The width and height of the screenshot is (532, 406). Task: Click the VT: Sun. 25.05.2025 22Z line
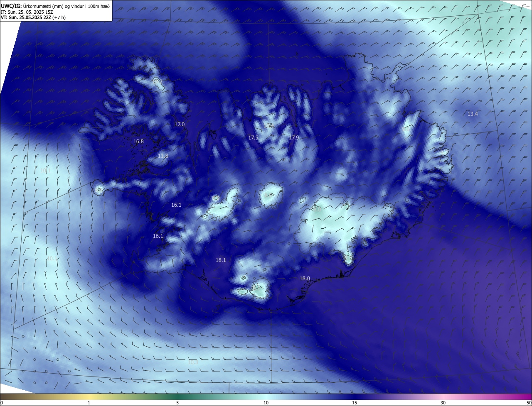33,17
